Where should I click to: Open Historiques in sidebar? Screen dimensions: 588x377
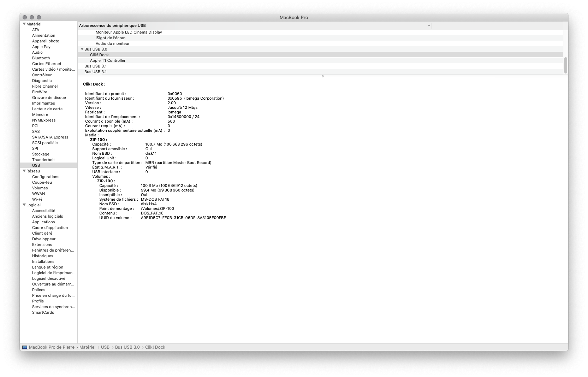43,256
